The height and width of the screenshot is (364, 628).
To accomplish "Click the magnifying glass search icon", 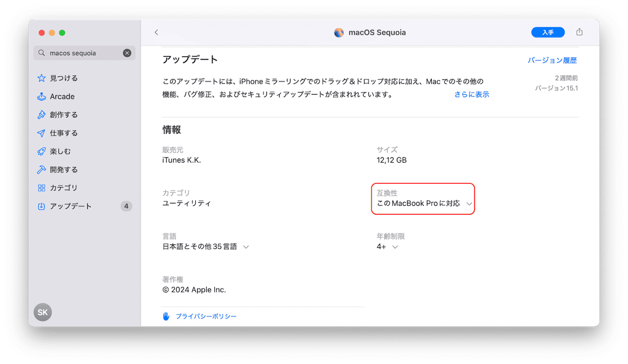I will pyautogui.click(x=42, y=53).
